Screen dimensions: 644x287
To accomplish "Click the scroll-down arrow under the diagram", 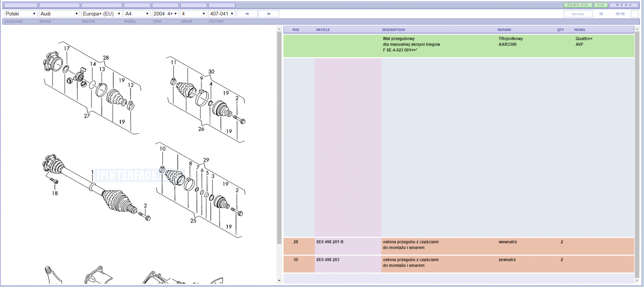I will tap(279, 281).
